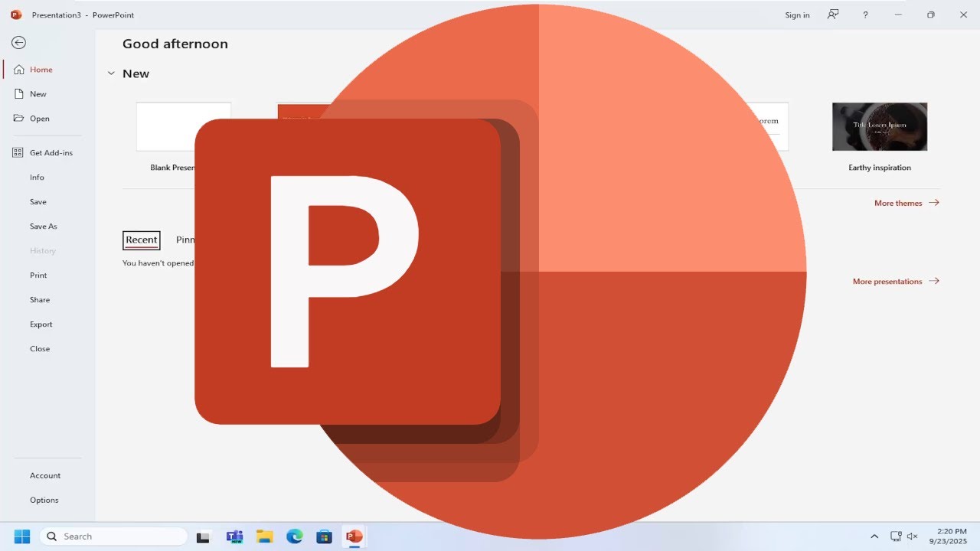Open Help question mark icon
The image size is (980, 551).
[x=866, y=15]
